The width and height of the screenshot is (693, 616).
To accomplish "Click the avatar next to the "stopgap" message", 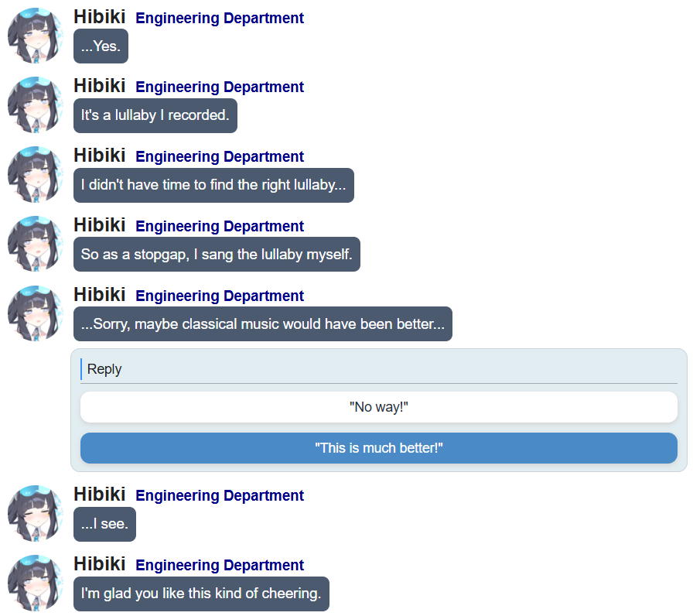I will click(x=36, y=244).
